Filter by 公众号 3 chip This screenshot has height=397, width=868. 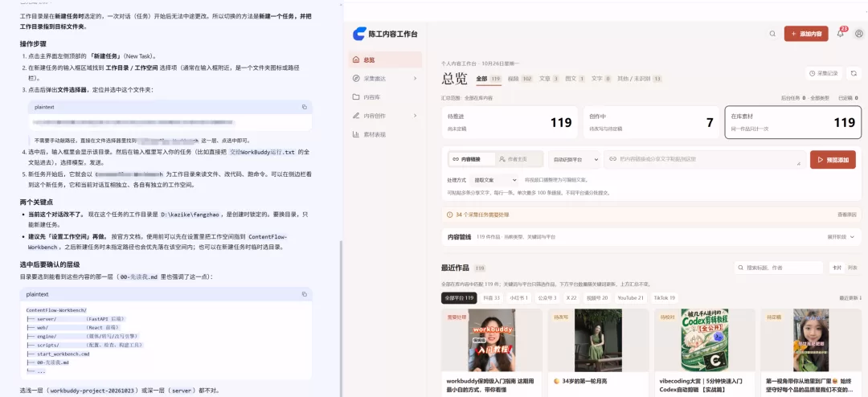(x=547, y=298)
